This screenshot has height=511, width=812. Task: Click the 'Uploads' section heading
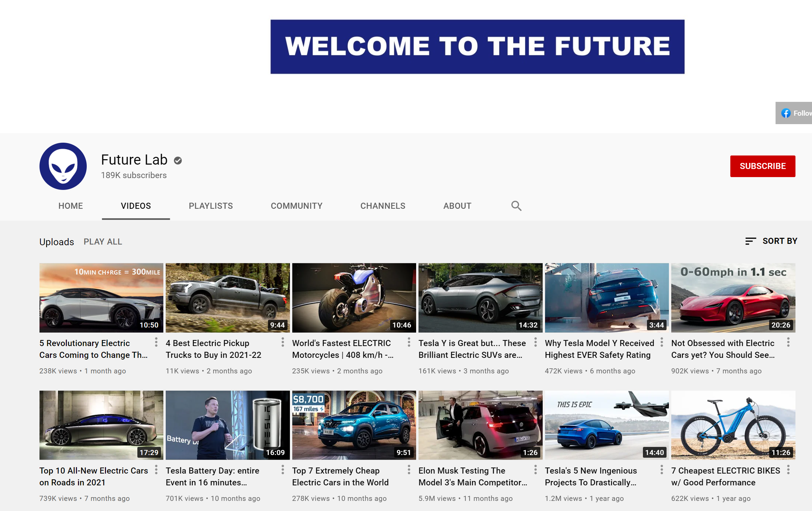coord(57,242)
